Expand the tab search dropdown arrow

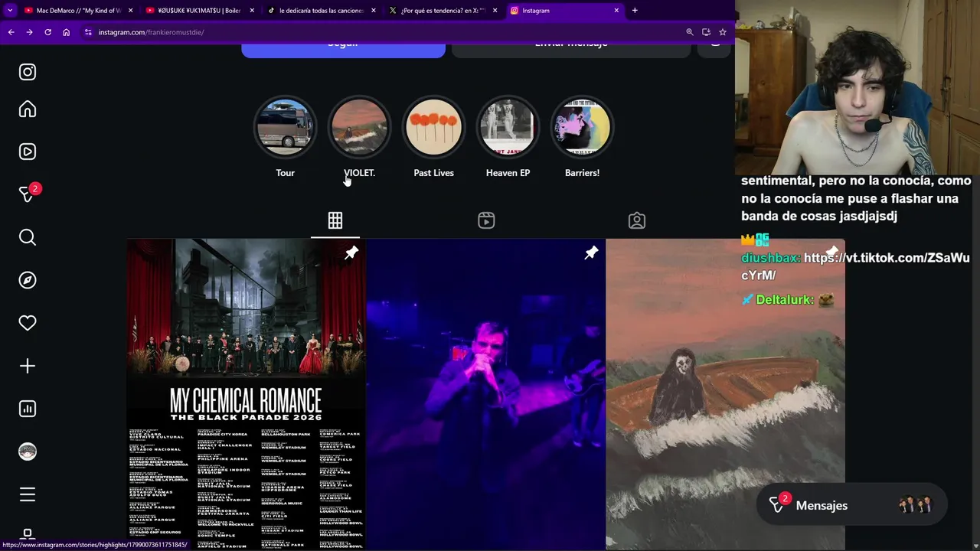click(10, 10)
